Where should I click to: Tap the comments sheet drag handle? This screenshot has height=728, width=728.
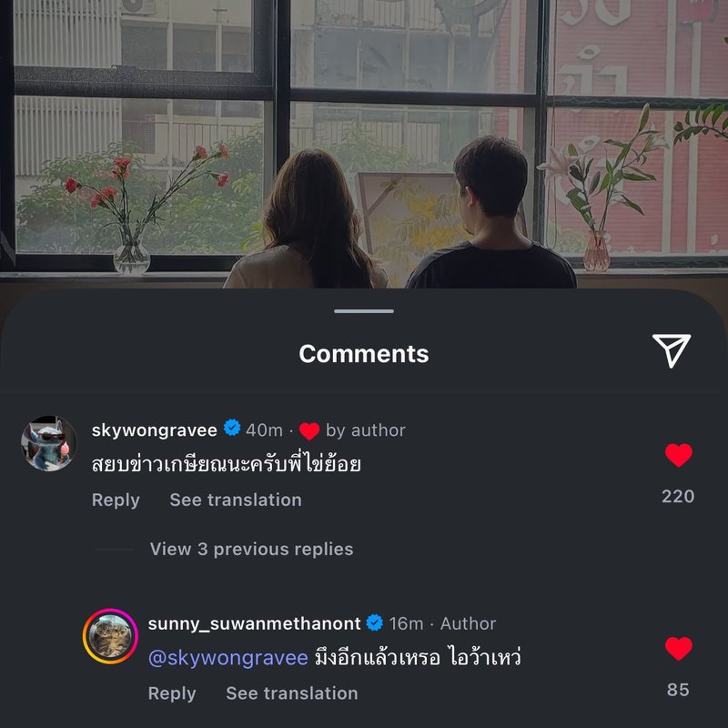point(363,311)
